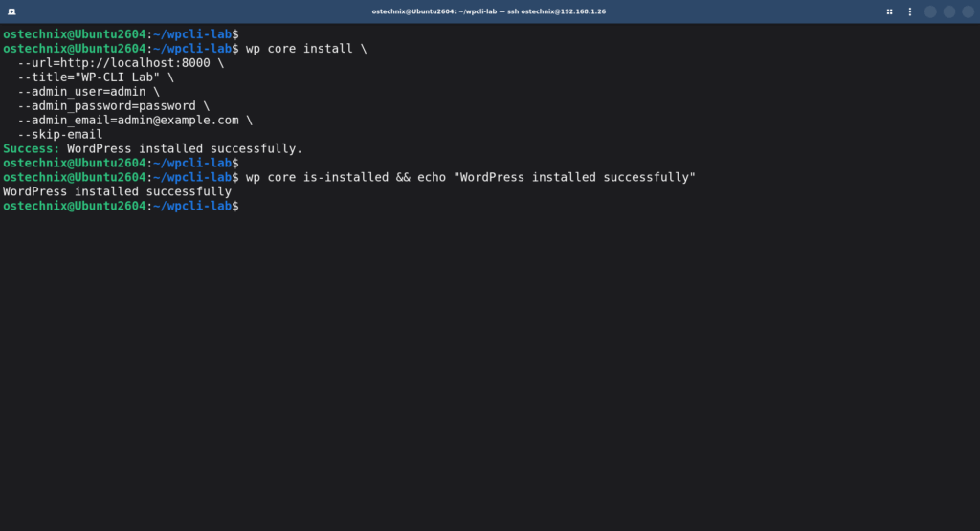Click the window title showing ssh ostechnix@192.168.1.26
The height and width of the screenshot is (531, 980).
pos(489,11)
